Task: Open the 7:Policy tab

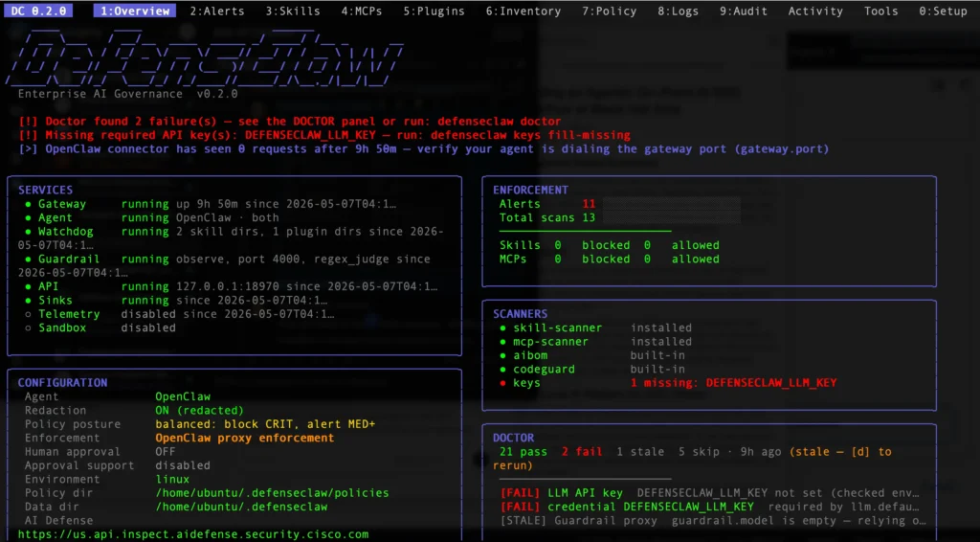Action: point(610,11)
